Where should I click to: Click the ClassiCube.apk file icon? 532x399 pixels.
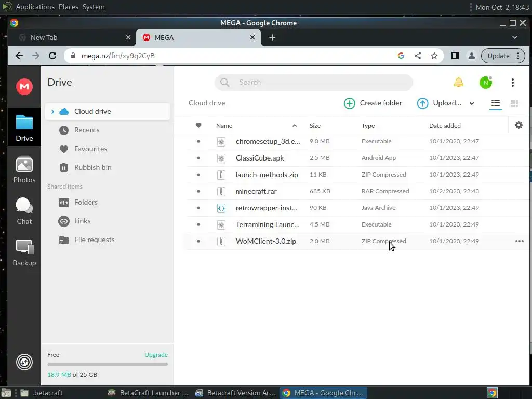point(221,158)
